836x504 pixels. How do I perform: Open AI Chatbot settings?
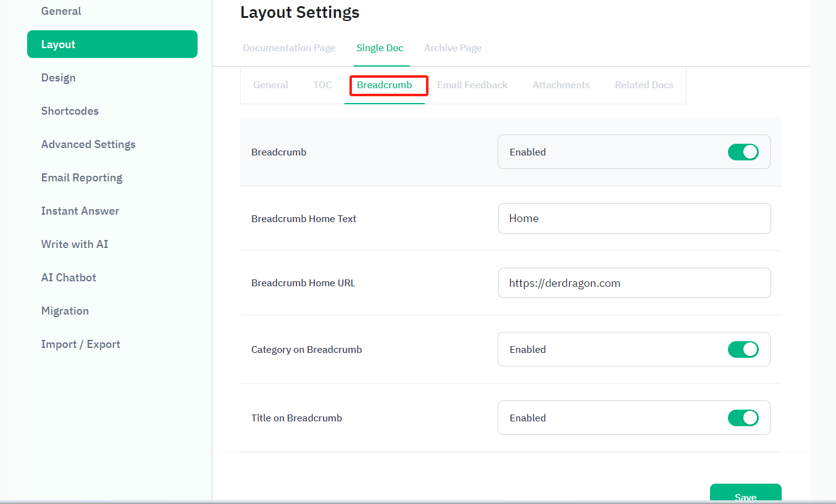click(x=69, y=278)
